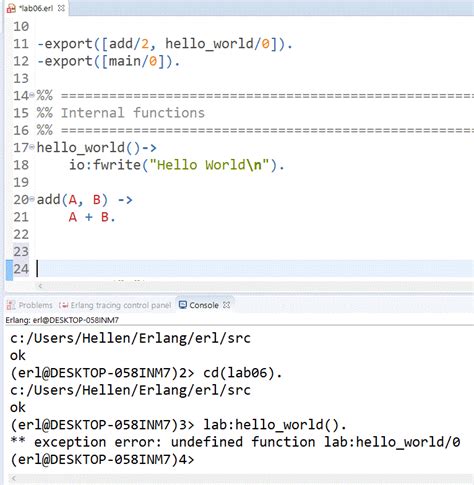
Task: Select the lab06.erl editor tab
Action: 36,8
